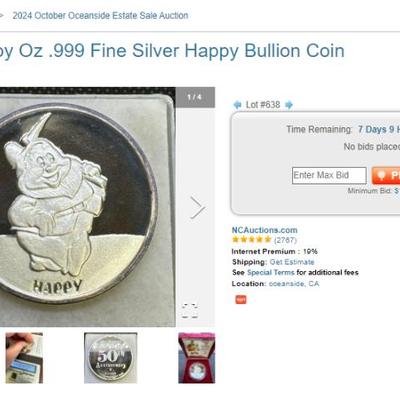Click the seller star rating
The height and width of the screenshot is (400, 400).
pyautogui.click(x=252, y=240)
